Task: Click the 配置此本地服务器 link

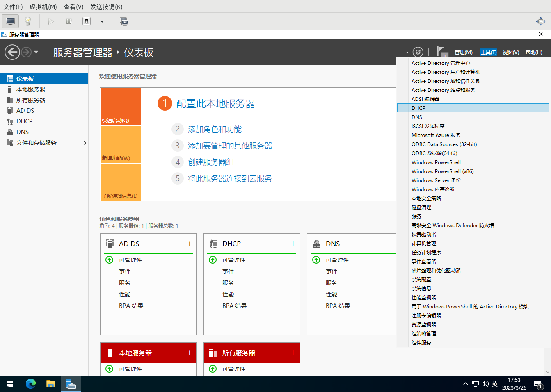Action: (x=216, y=104)
